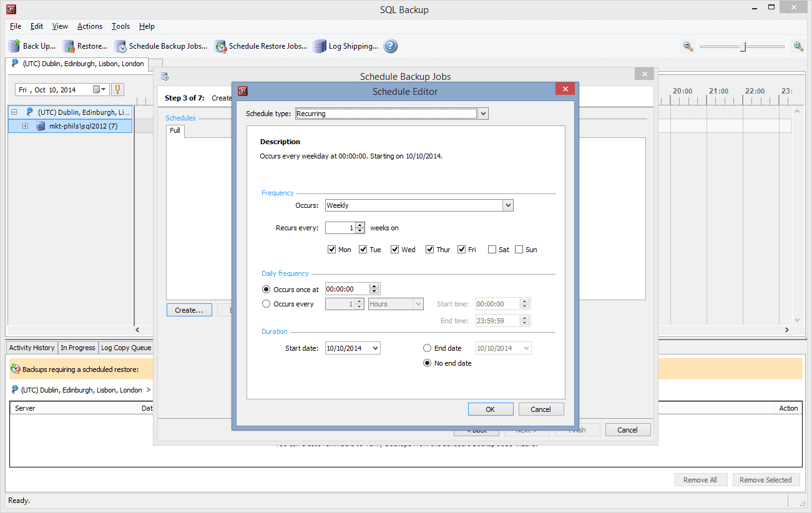Click Schedule Restore Jobs toolbar icon
The width and height of the screenshot is (812, 513).
[x=220, y=46]
